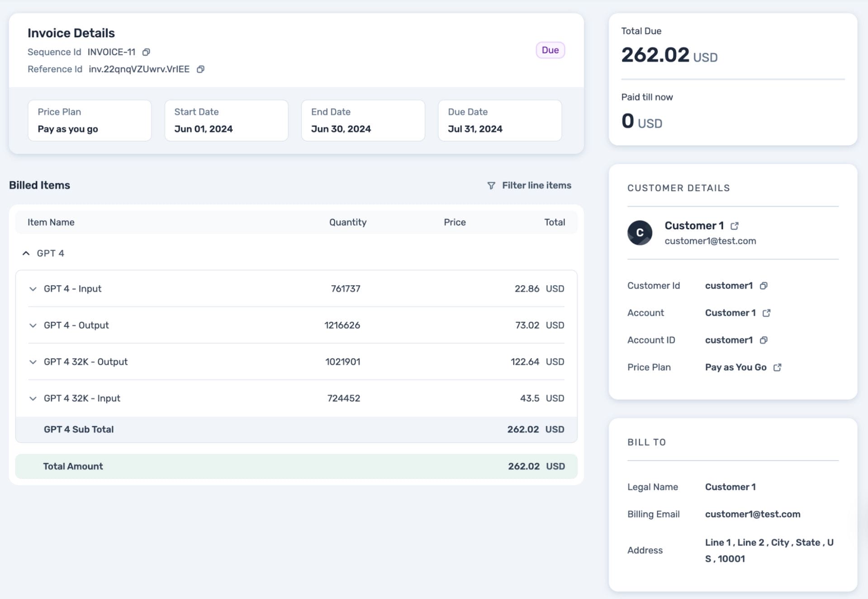Image resolution: width=868 pixels, height=599 pixels.
Task: Click the Customer 1 name heading
Action: tap(694, 226)
